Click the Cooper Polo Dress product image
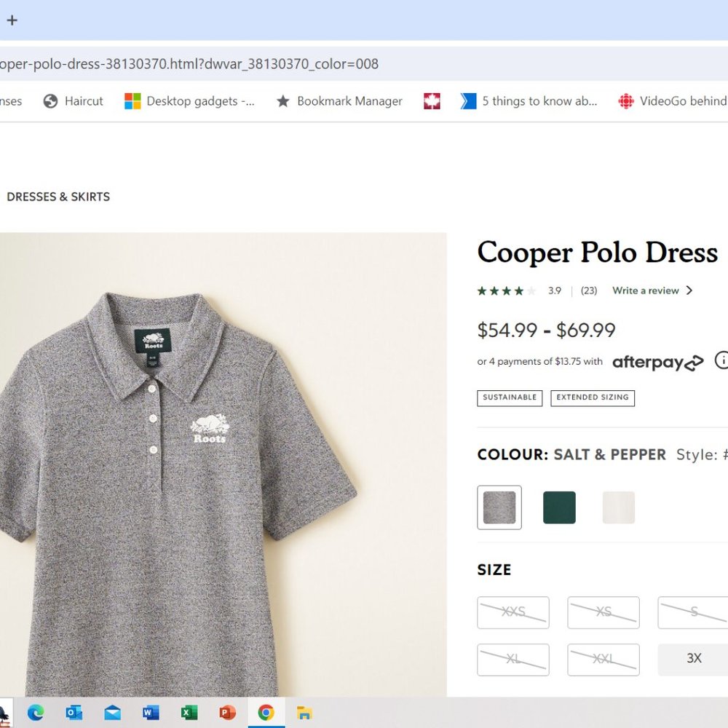The image size is (728, 728). click(223, 464)
